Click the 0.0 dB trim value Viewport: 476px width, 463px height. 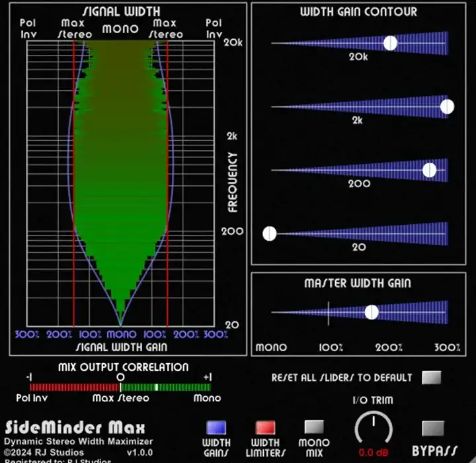[374, 452]
